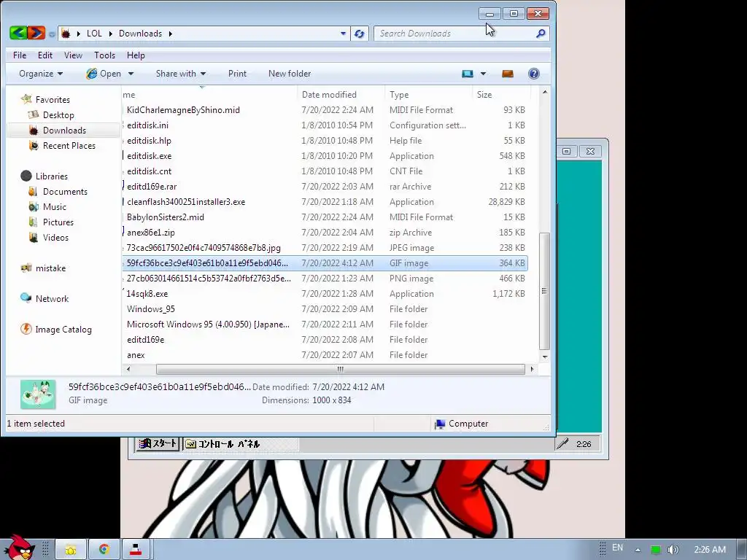Select the file 14sqk8.exe
This screenshot has height=560, width=747.
(x=147, y=293)
